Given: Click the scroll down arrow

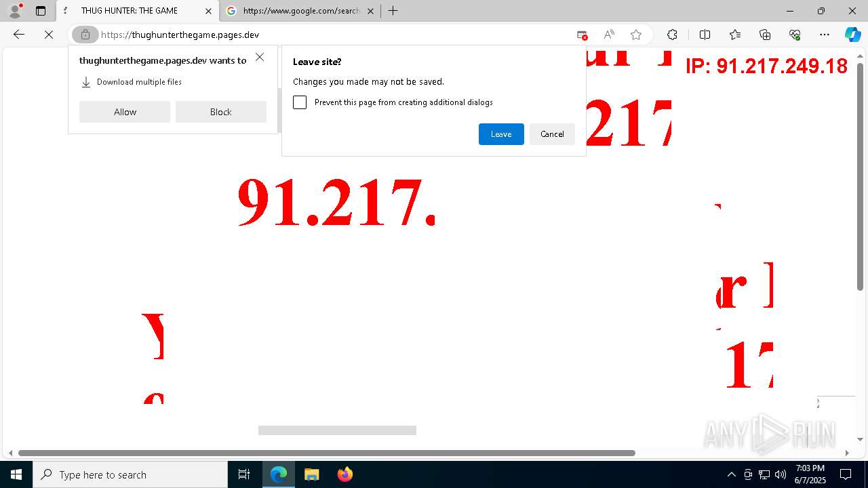Looking at the screenshot, I should 860,440.
